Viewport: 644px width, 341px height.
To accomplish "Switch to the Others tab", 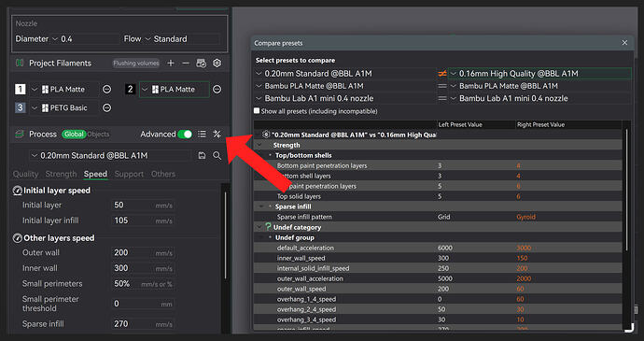I will [x=163, y=174].
